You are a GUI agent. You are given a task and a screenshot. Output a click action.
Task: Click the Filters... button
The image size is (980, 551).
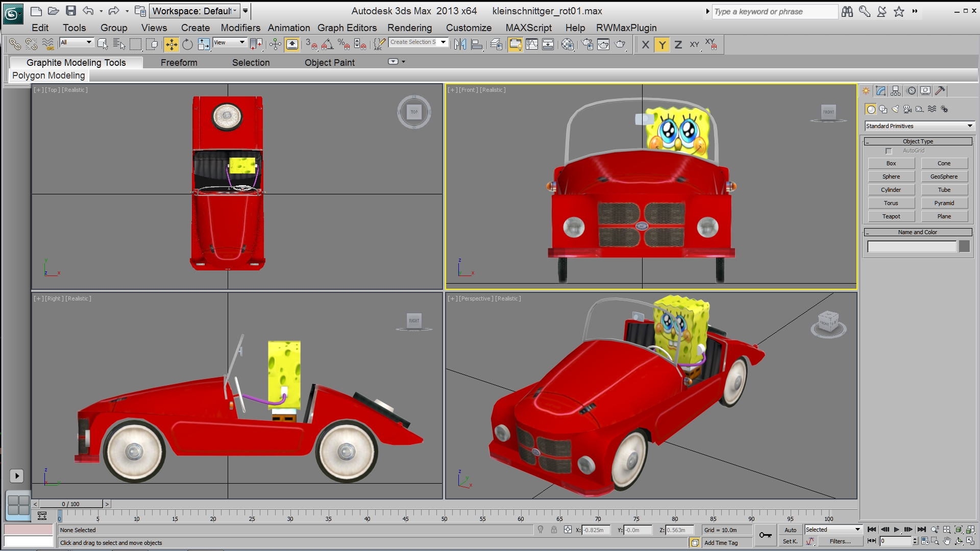pyautogui.click(x=840, y=542)
